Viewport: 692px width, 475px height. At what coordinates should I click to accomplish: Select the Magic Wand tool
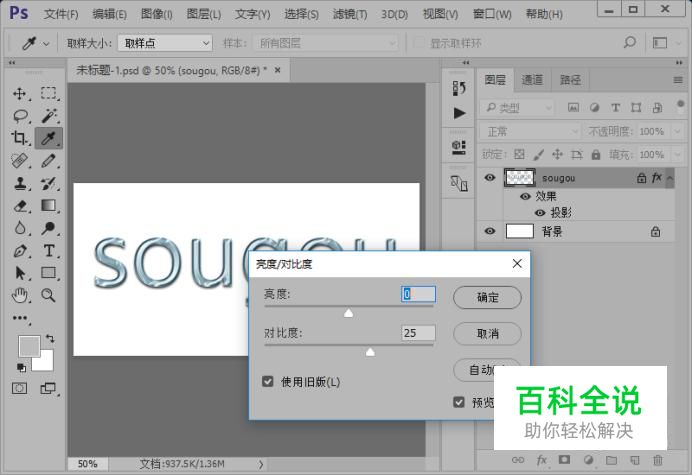(x=48, y=116)
